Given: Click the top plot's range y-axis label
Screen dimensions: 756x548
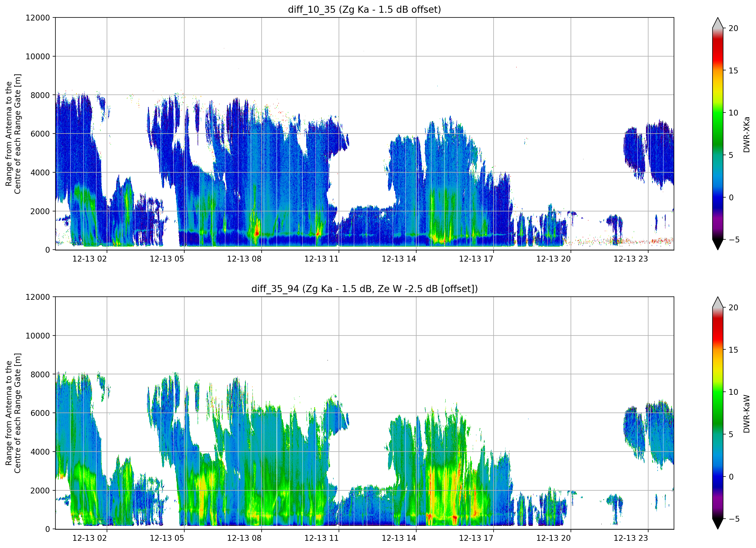Looking at the screenshot, I should pyautogui.click(x=13, y=134).
